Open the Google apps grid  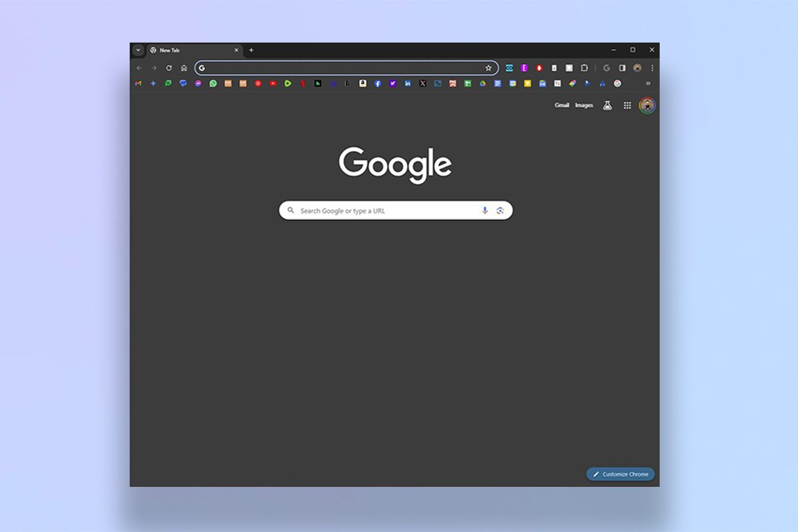[x=626, y=105]
